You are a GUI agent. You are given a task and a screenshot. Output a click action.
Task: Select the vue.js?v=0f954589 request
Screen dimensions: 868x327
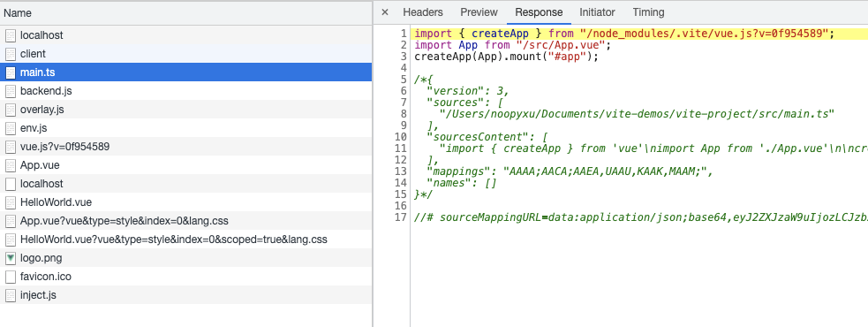coord(186,147)
